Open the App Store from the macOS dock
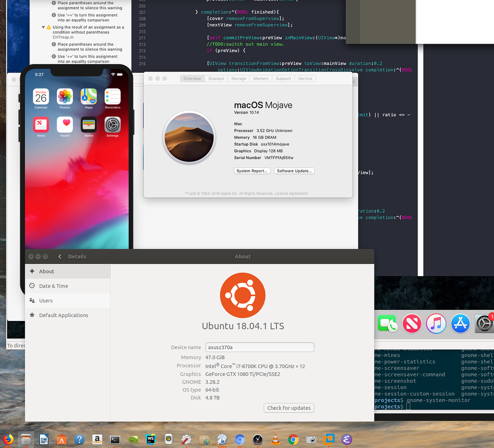Viewport: 494px width, 448px height. 460,324
